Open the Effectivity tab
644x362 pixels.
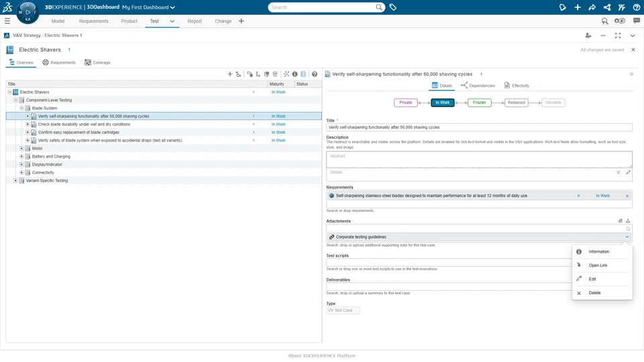coord(517,85)
